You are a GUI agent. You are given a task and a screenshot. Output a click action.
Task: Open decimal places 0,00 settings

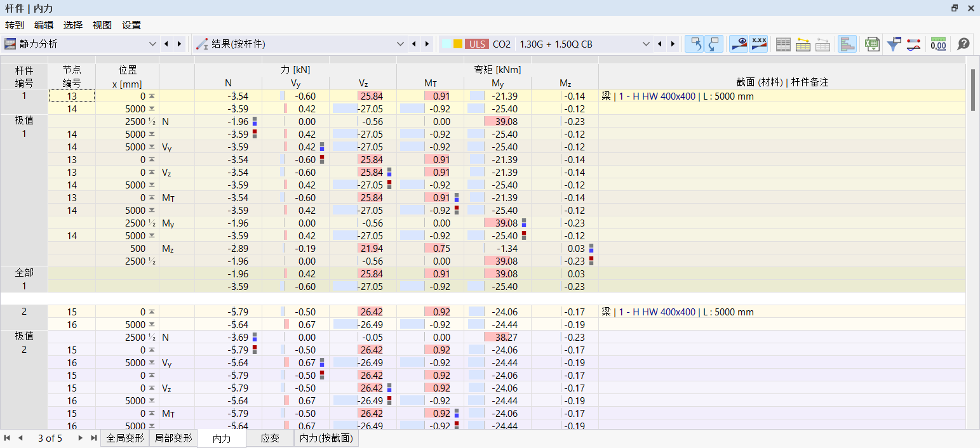coord(938,44)
